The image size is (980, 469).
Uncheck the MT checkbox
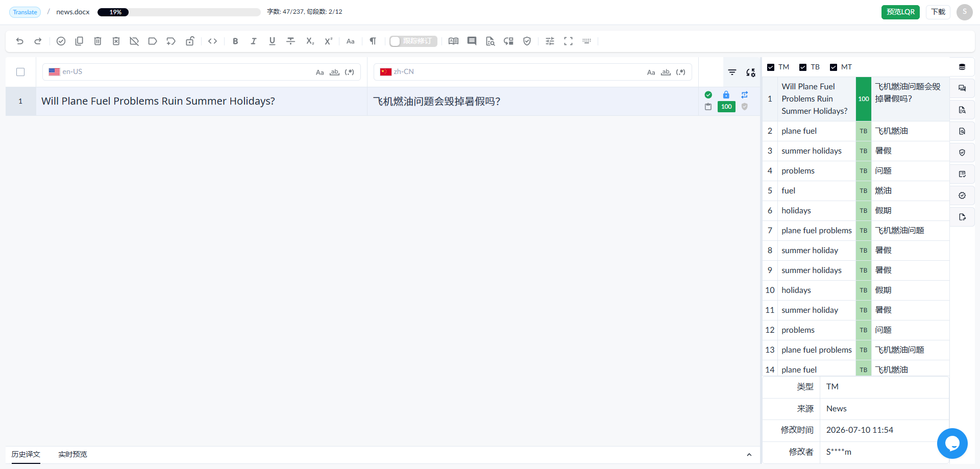coord(834,67)
